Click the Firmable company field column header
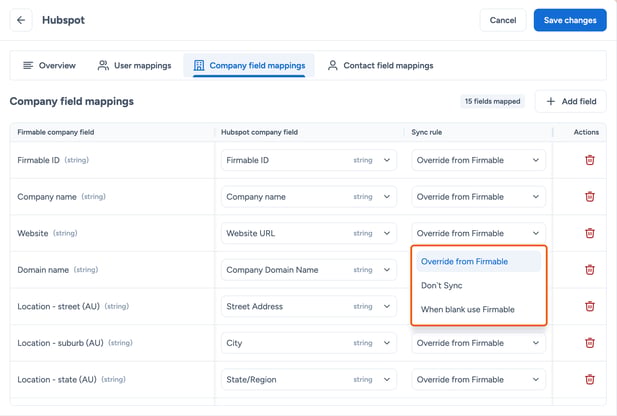The height and width of the screenshot is (416, 617). pos(55,132)
